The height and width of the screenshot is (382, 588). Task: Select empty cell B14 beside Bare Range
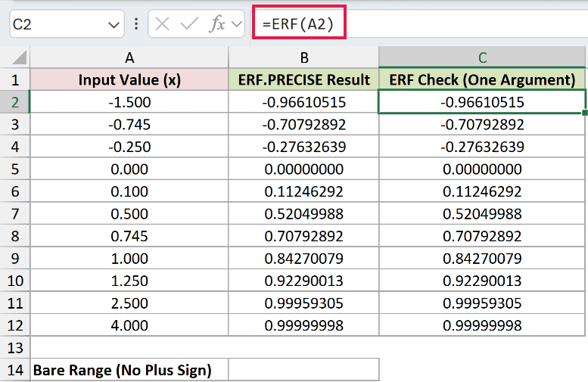(303, 371)
